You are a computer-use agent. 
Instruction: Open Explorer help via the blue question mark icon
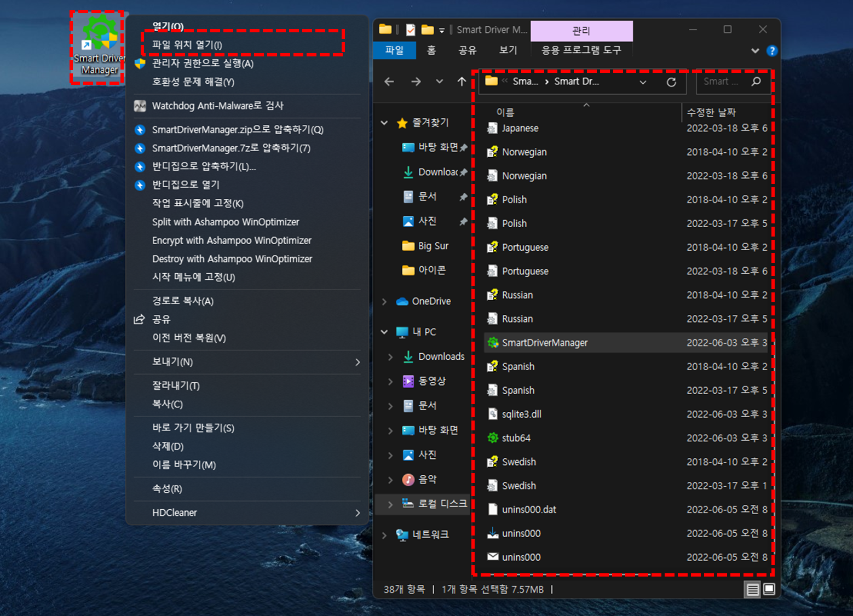coord(772,51)
